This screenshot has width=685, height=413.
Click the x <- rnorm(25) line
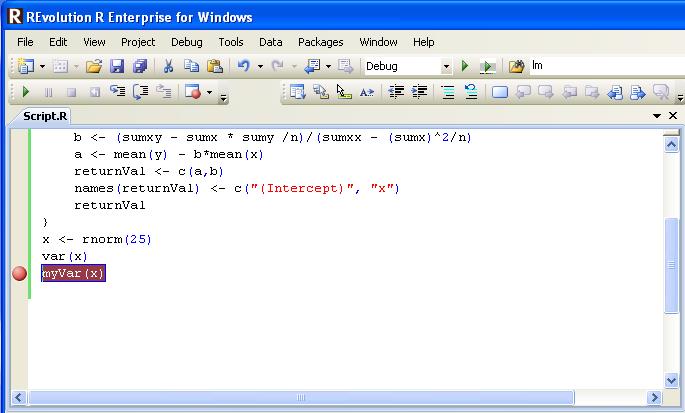[x=97, y=239]
